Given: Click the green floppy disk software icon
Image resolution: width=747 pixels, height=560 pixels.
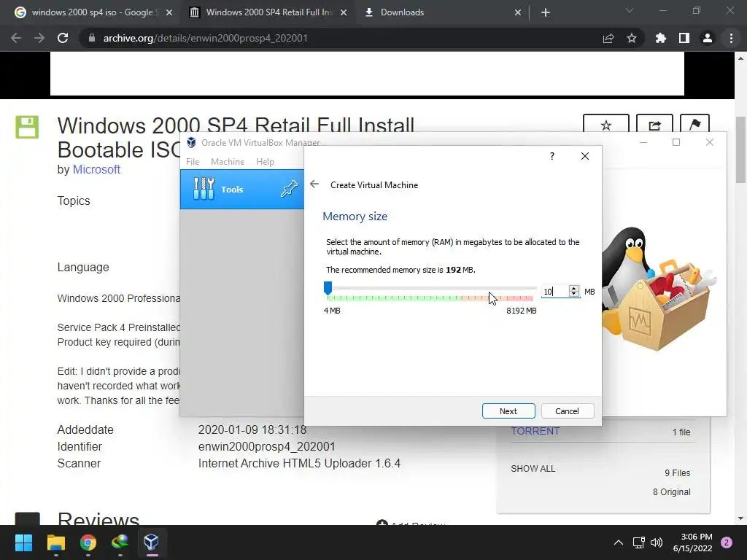Looking at the screenshot, I should (27, 127).
